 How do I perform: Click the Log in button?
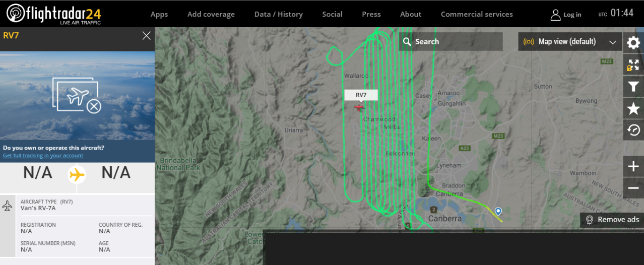[566, 15]
